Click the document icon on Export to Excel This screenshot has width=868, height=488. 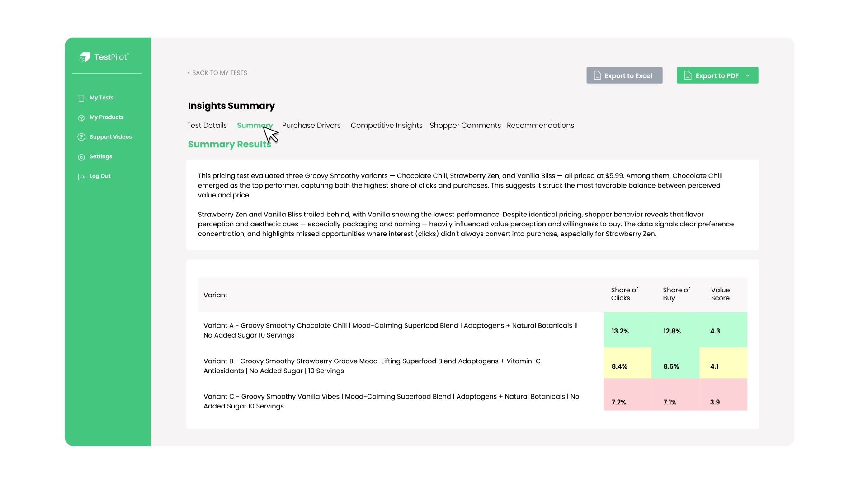click(597, 75)
